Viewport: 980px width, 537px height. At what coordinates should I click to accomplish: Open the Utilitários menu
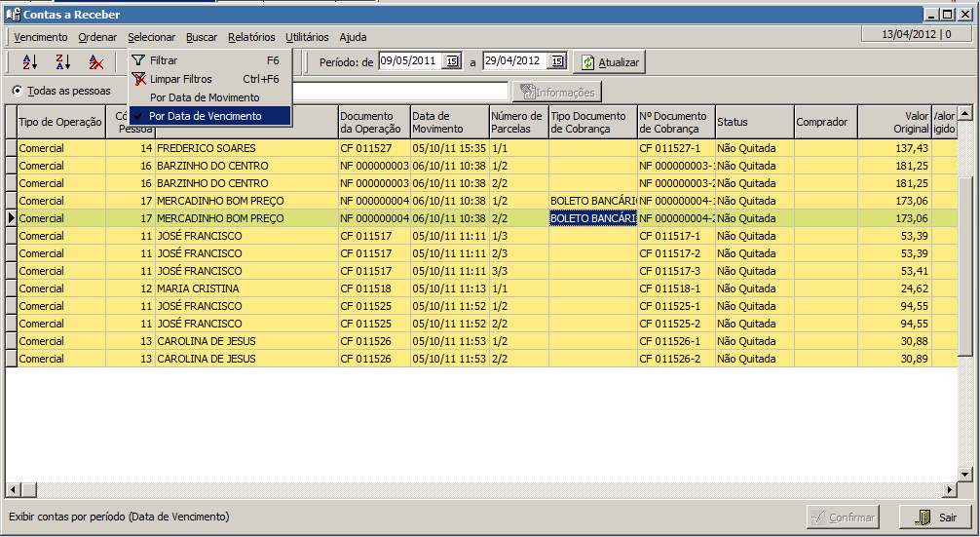[307, 37]
